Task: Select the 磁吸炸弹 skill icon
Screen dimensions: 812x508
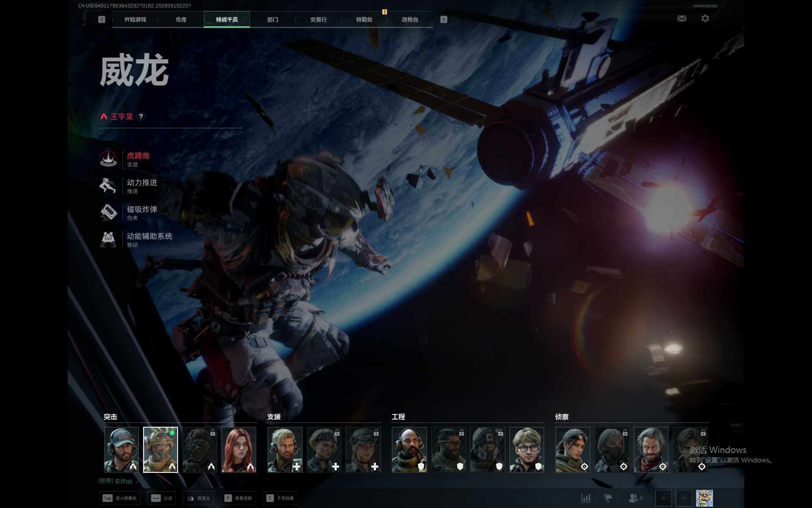Action: 108,212
